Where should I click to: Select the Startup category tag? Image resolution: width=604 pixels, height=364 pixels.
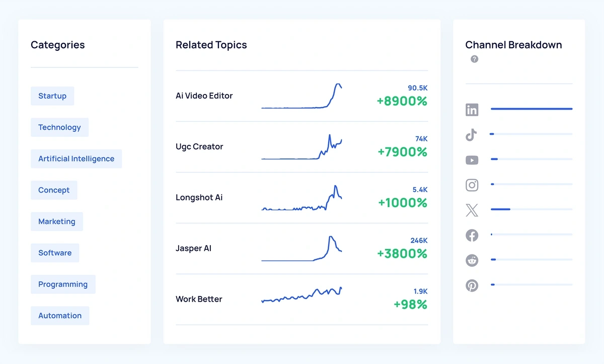(52, 96)
